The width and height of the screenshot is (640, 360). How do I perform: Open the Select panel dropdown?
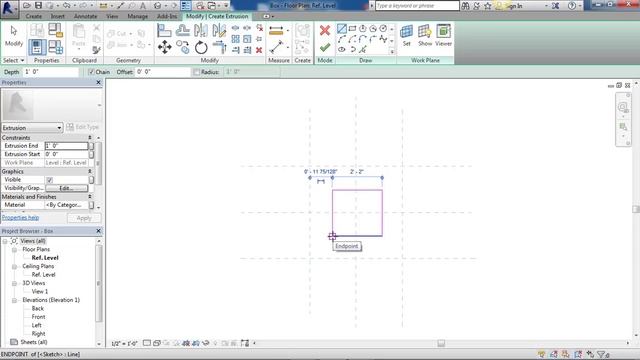[14, 60]
